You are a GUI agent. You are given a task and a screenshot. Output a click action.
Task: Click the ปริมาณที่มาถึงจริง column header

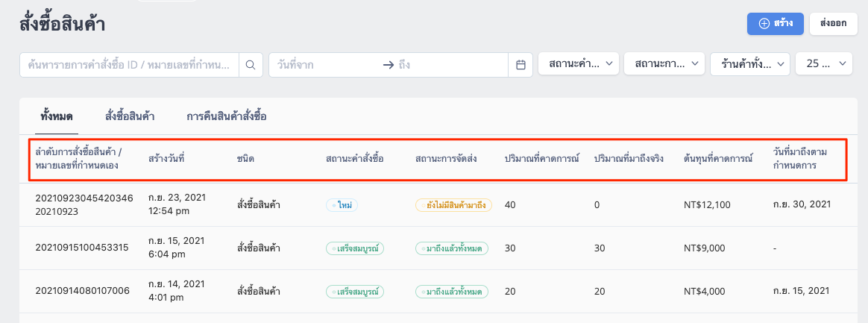coord(629,159)
